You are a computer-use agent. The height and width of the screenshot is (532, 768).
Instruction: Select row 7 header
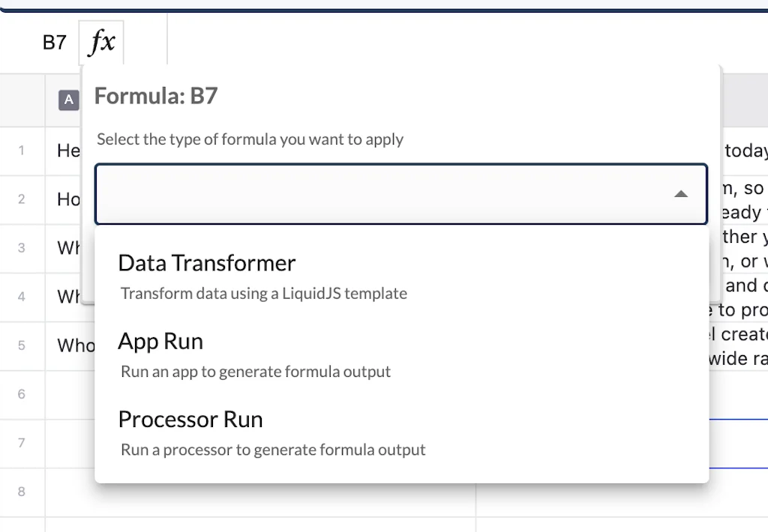(22, 443)
